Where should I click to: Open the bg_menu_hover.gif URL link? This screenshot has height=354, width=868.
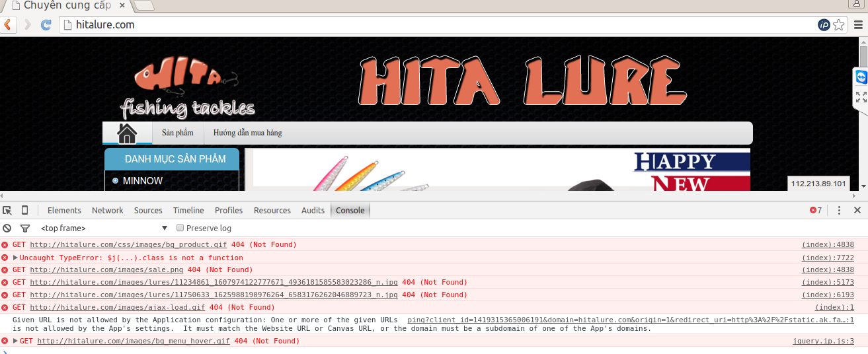tap(134, 341)
